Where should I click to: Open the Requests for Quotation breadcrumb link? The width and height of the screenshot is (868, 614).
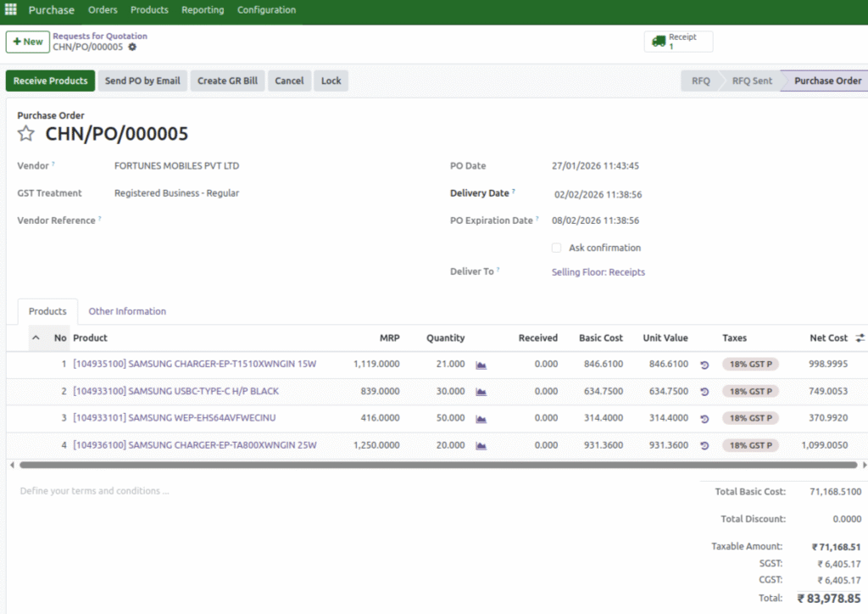point(99,36)
